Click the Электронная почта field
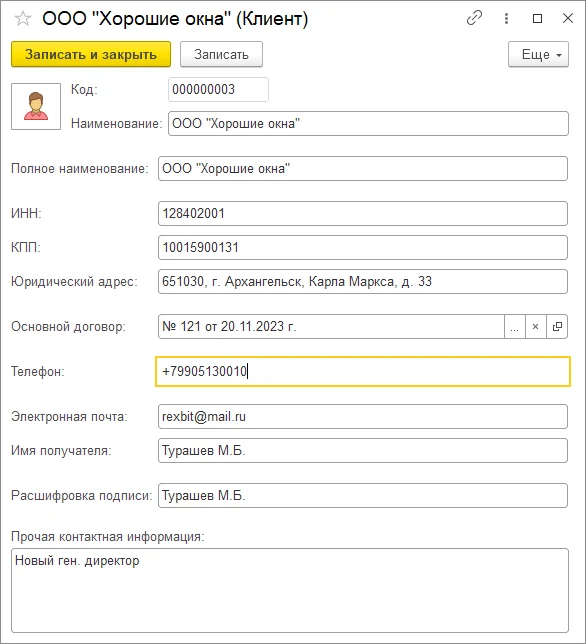586x644 pixels. [x=363, y=416]
